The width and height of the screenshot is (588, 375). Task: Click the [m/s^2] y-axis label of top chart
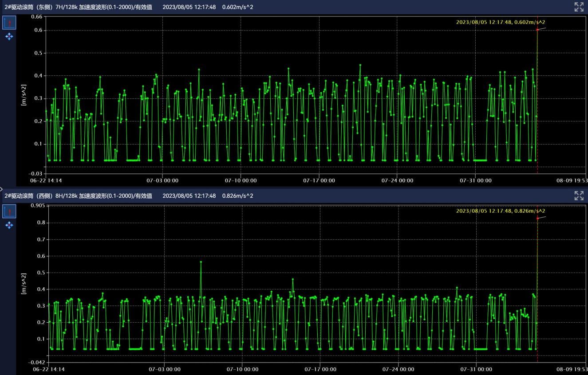[x=24, y=94]
